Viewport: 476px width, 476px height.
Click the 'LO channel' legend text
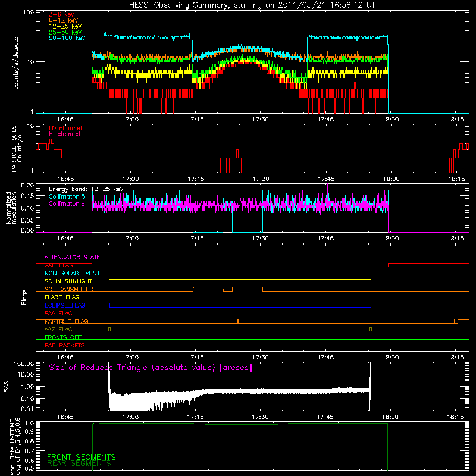[65, 128]
